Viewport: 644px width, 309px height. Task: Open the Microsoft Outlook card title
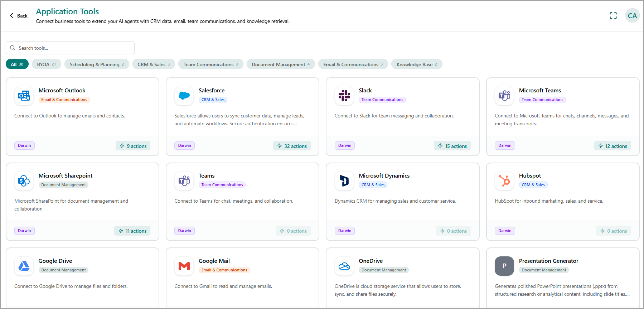(x=62, y=91)
